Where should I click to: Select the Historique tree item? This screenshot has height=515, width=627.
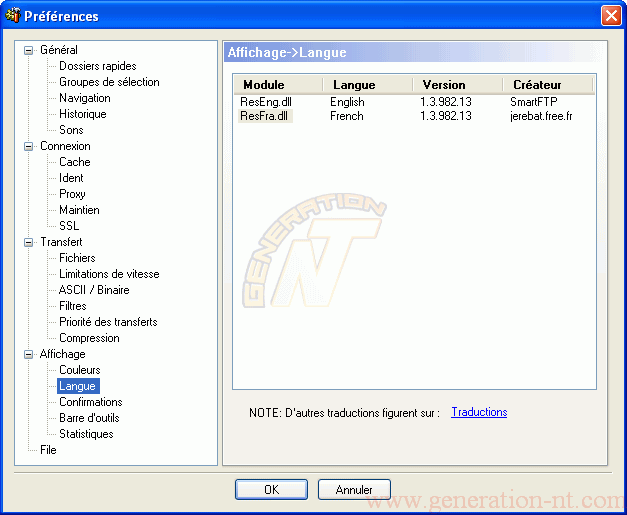[x=83, y=114]
